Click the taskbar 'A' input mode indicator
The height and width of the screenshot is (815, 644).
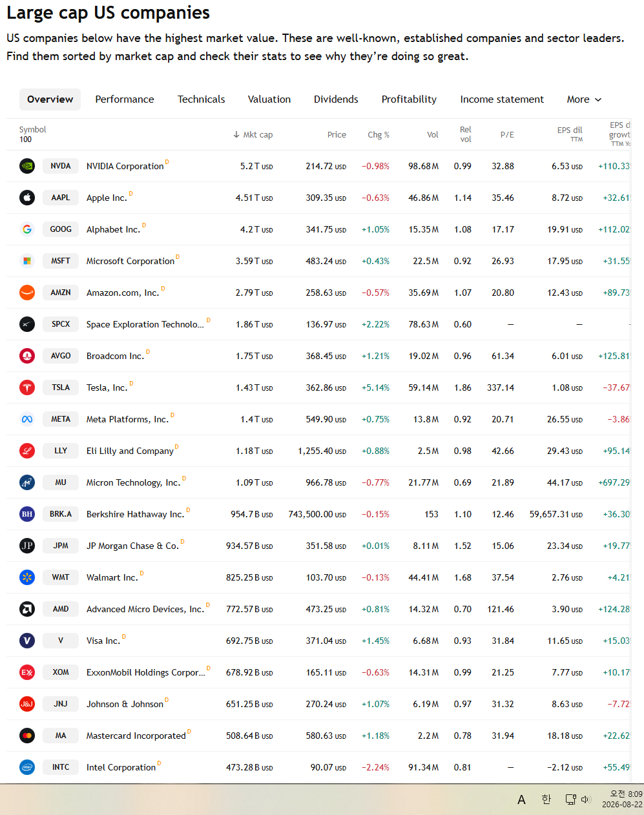click(521, 800)
